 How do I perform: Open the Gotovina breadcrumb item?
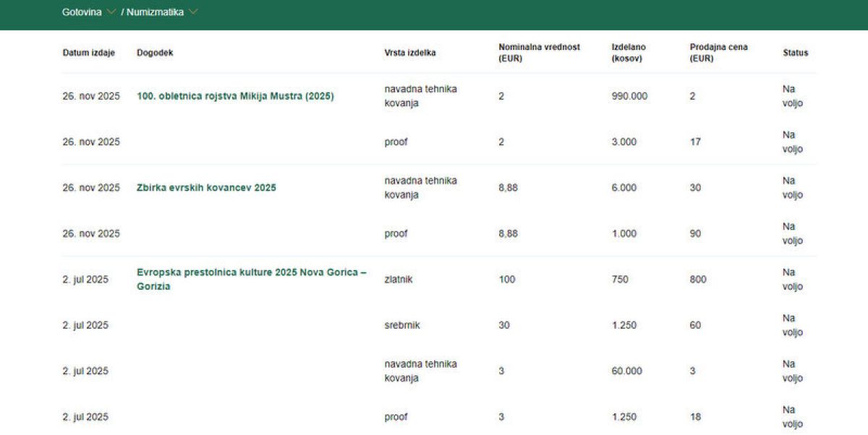(82, 12)
